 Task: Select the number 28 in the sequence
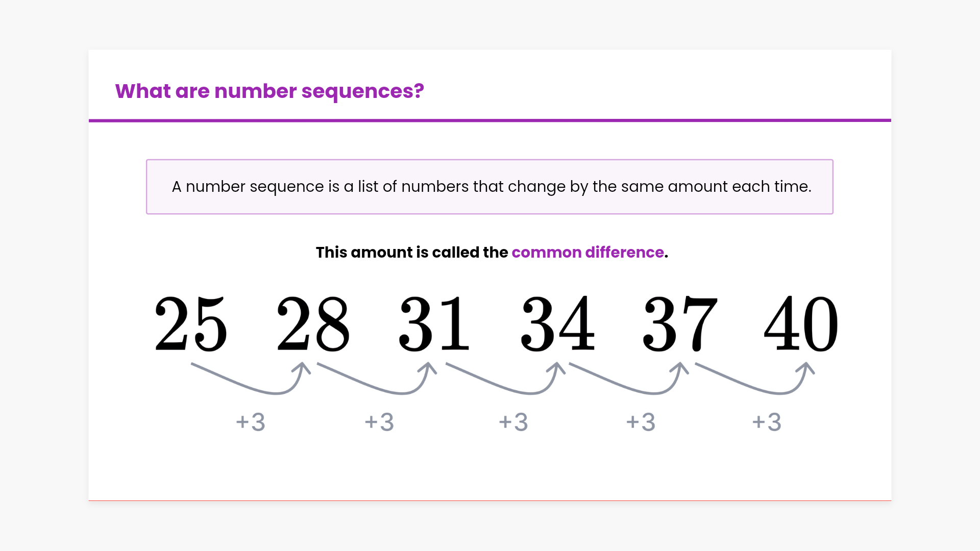coord(313,324)
